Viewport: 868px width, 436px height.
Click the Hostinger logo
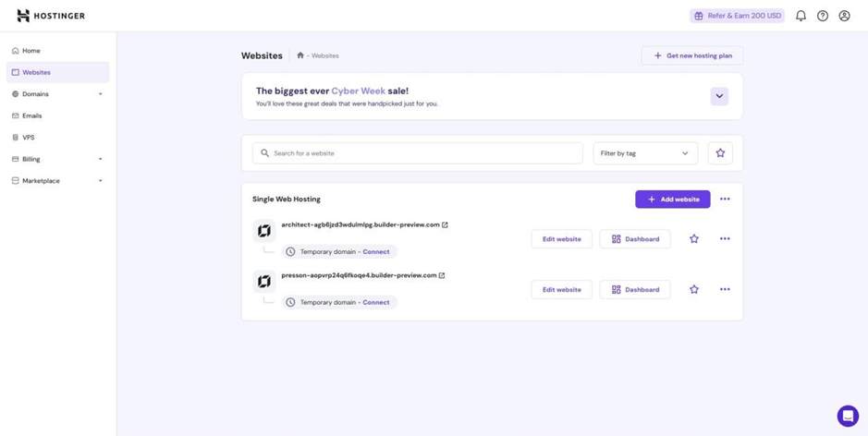click(x=51, y=16)
